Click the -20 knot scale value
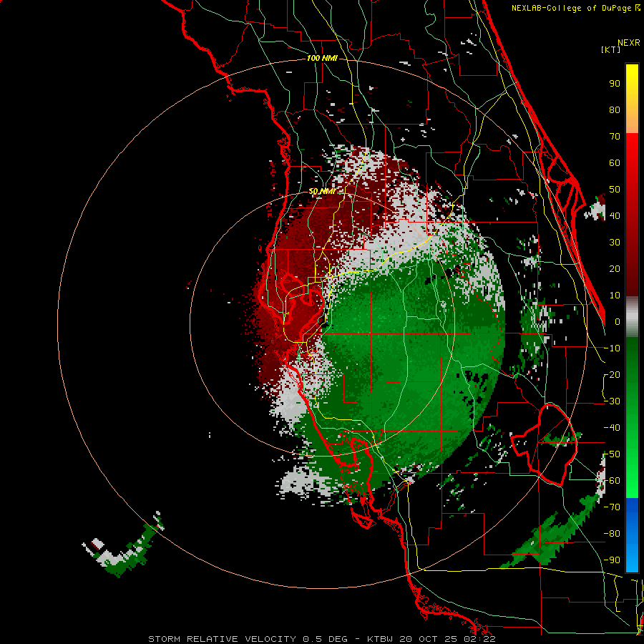 click(612, 374)
